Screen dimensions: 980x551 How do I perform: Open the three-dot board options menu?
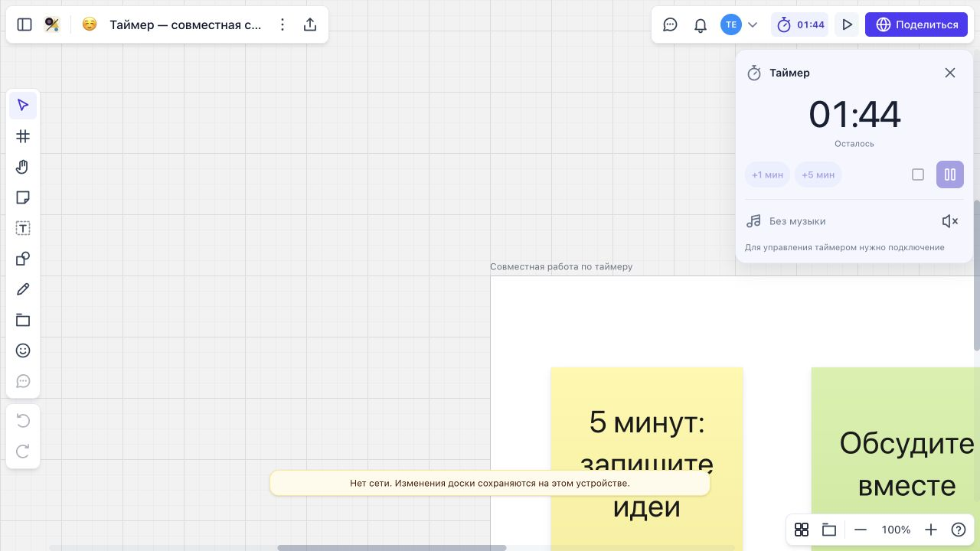click(x=283, y=24)
